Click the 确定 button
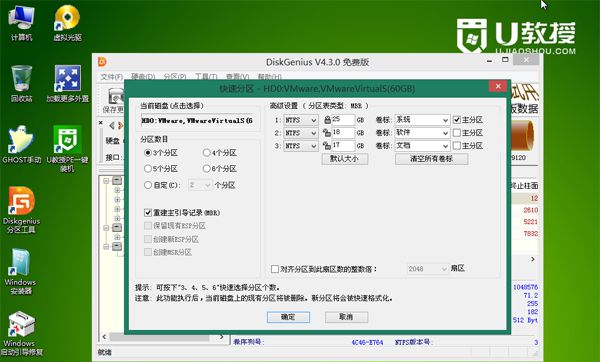This screenshot has width=600, height=362. (x=288, y=317)
